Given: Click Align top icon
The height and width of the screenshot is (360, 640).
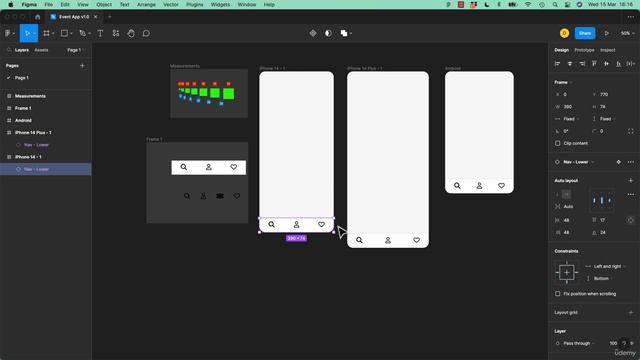Looking at the screenshot, I should [594, 64].
